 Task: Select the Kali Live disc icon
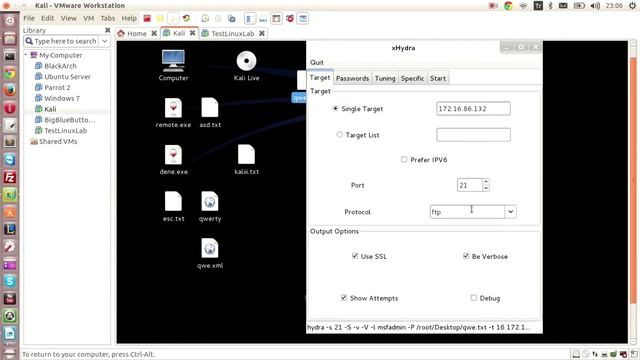coord(246,65)
